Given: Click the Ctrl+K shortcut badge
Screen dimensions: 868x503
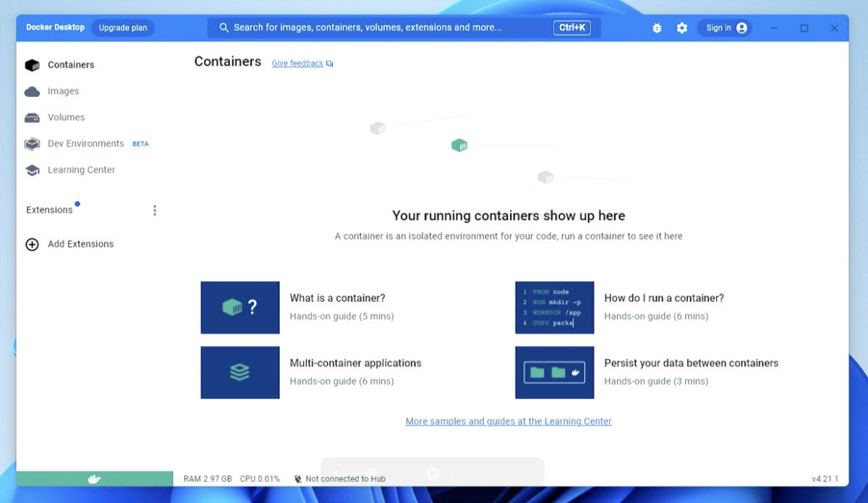Looking at the screenshot, I should pos(572,28).
